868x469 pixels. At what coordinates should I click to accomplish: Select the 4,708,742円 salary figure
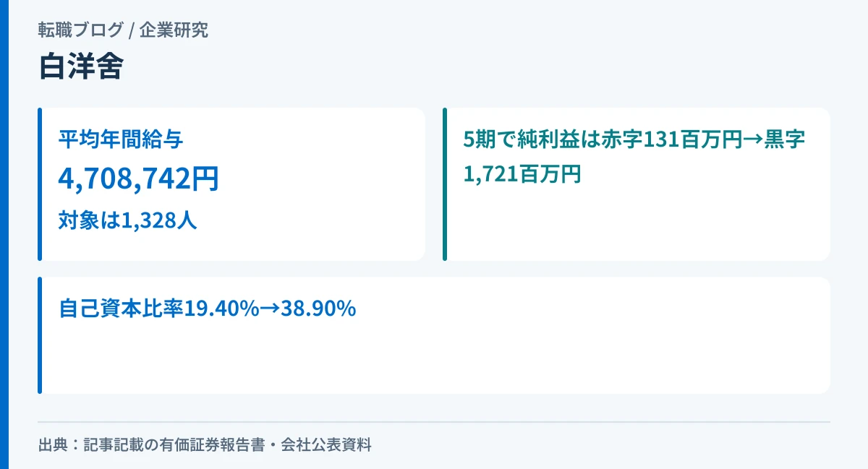pyautogui.click(x=138, y=178)
